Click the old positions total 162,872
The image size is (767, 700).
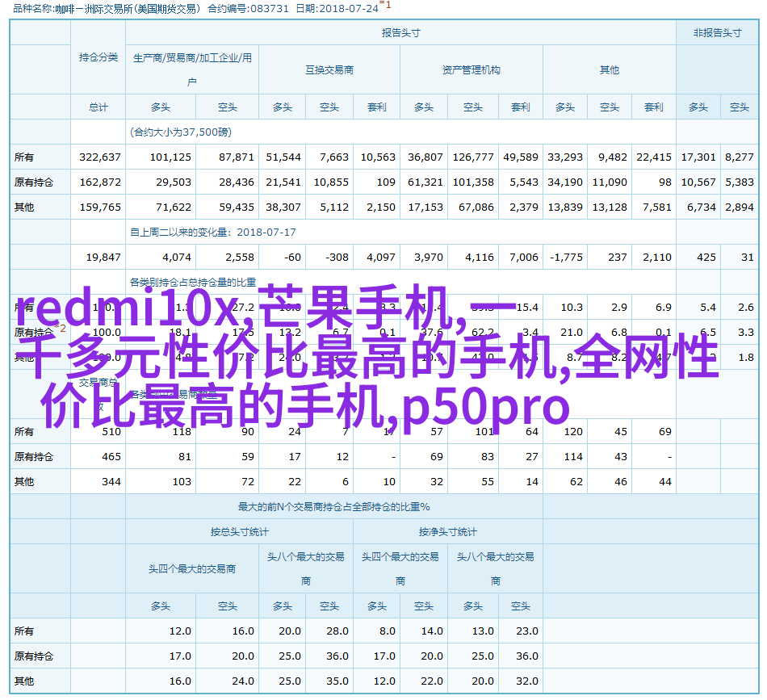coord(100,182)
